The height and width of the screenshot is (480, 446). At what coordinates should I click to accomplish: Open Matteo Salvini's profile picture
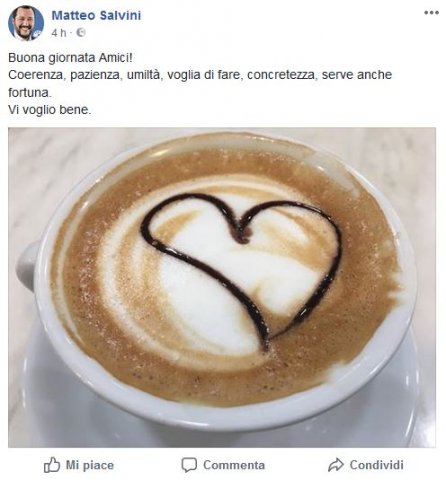(x=26, y=23)
